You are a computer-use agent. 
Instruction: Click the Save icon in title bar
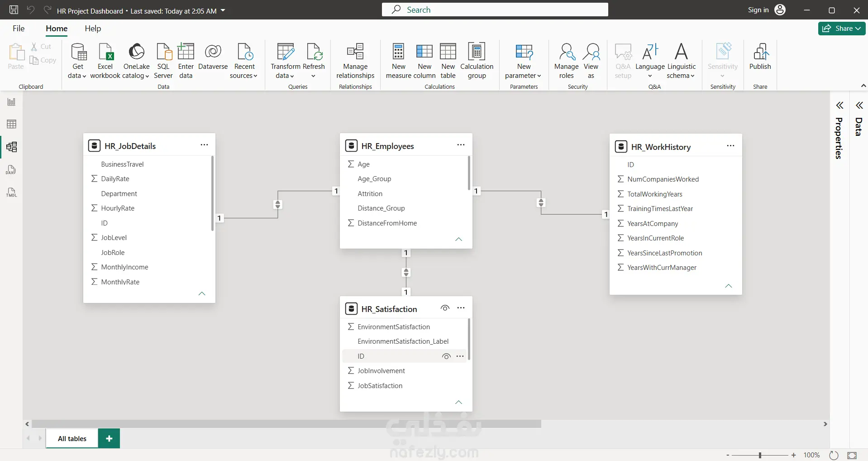(14, 10)
